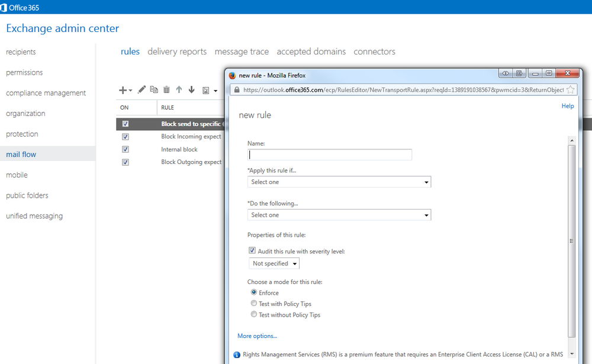The height and width of the screenshot is (364, 592).
Task: Open compliance management in the sidebar
Action: tap(46, 93)
